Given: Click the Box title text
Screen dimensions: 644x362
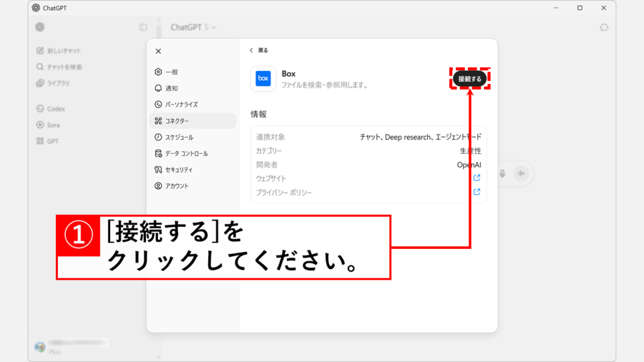Looking at the screenshot, I should point(289,74).
